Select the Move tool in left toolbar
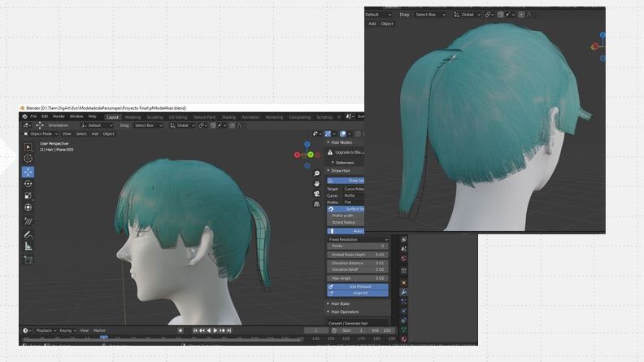 pyautogui.click(x=28, y=172)
